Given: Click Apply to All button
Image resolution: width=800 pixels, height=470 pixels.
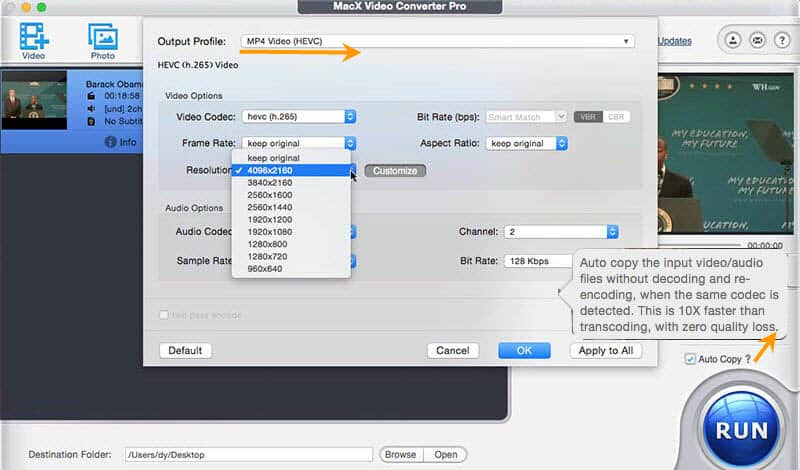Looking at the screenshot, I should [606, 351].
